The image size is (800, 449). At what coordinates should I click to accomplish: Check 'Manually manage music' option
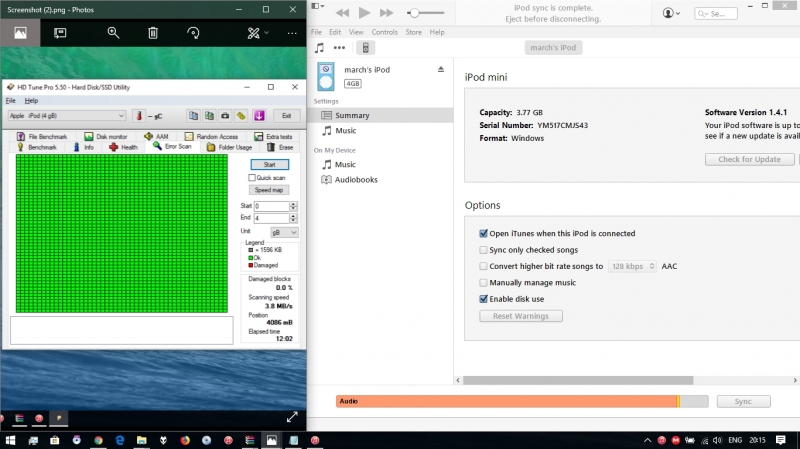tap(484, 283)
